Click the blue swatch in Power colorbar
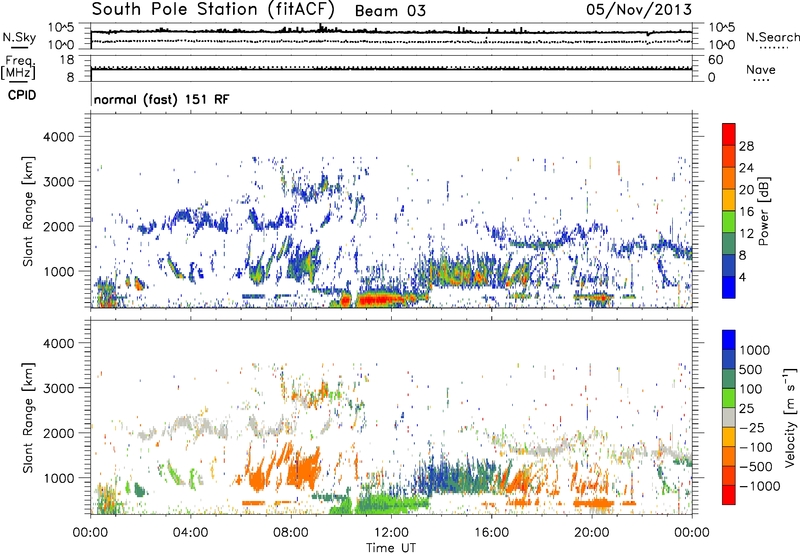 click(729, 288)
